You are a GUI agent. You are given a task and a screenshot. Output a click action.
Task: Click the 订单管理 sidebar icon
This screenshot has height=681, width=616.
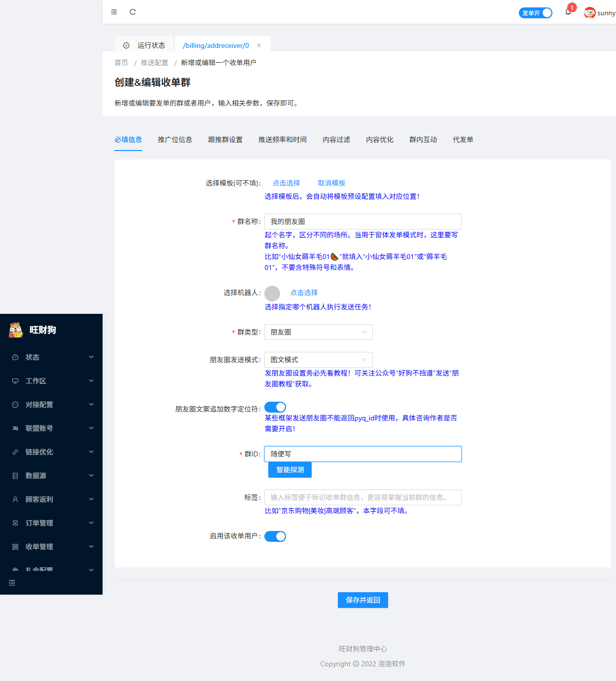15,523
